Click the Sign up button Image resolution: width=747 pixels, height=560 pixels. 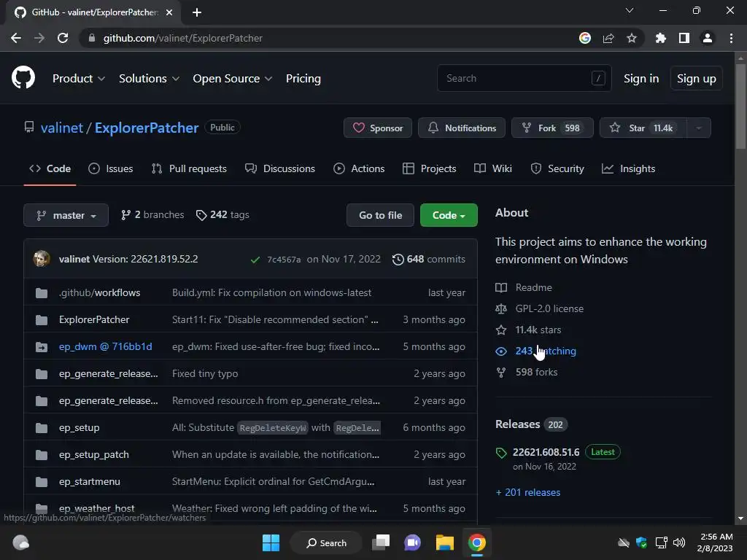point(696,79)
